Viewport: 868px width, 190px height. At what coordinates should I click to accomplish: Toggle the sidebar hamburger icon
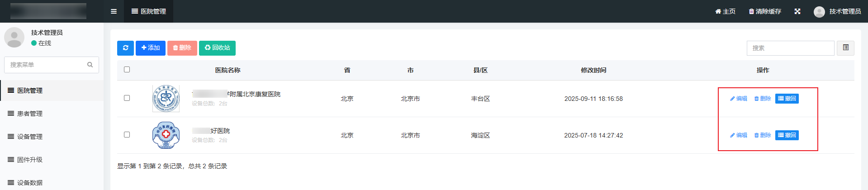pyautogui.click(x=114, y=11)
